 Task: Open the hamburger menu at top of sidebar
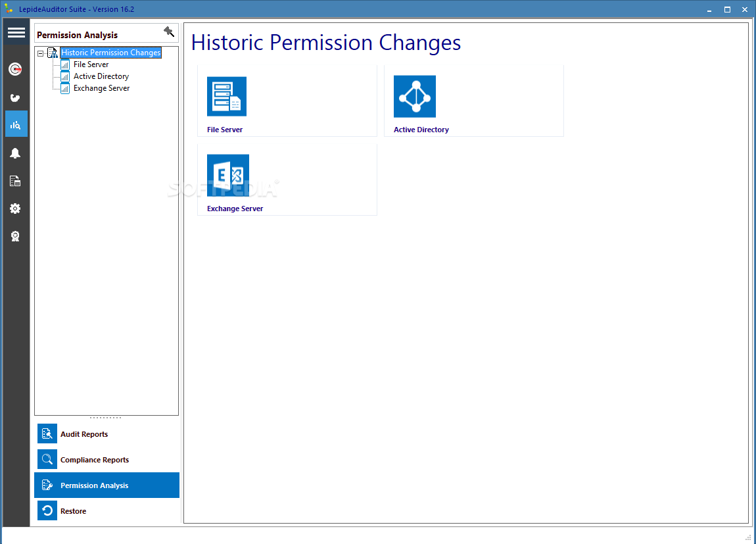point(16,32)
